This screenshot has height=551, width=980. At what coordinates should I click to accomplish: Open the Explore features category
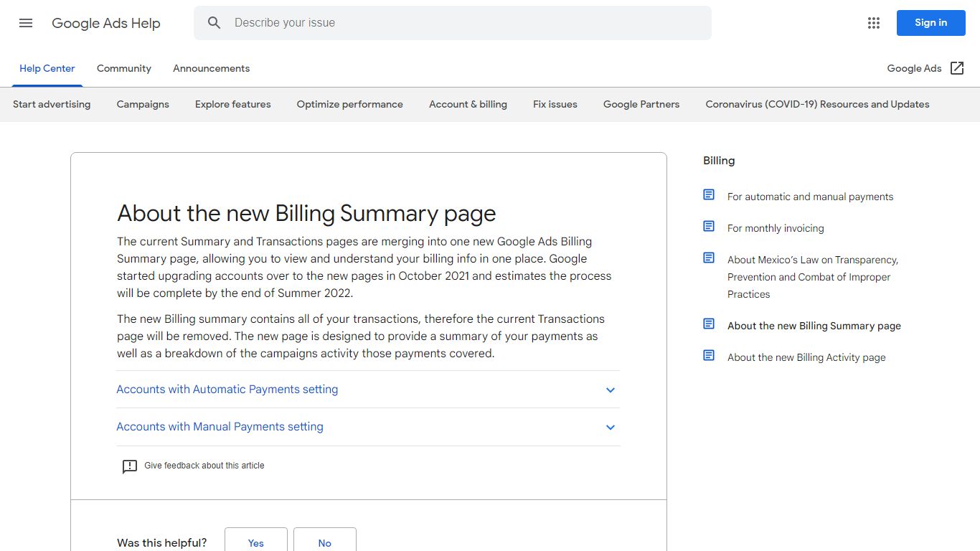[233, 105]
